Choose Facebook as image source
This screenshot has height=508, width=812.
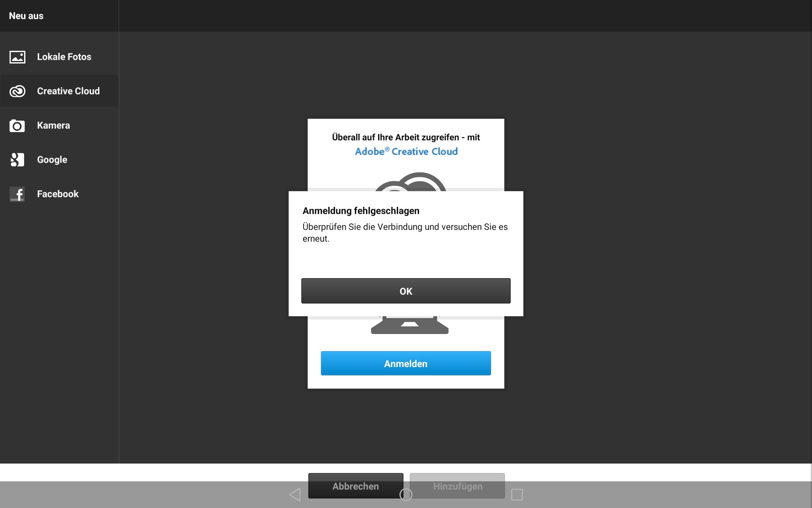(59, 194)
